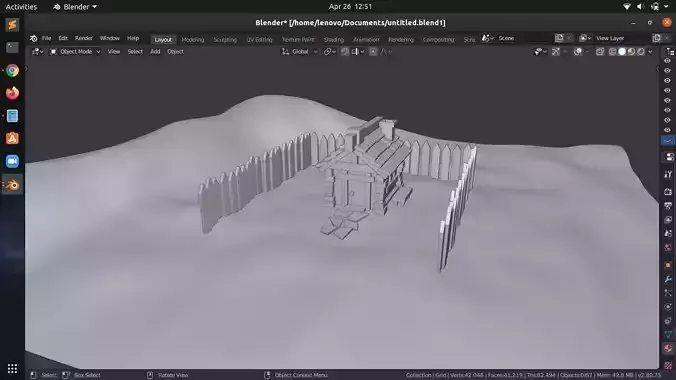This screenshot has width=676, height=380.
Task: Toggle X-ray mode
Action: coord(600,52)
